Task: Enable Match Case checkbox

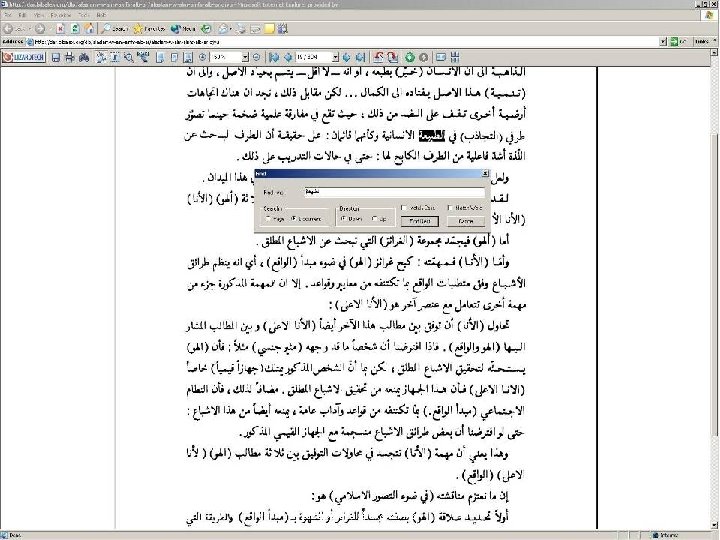Action: (404, 208)
